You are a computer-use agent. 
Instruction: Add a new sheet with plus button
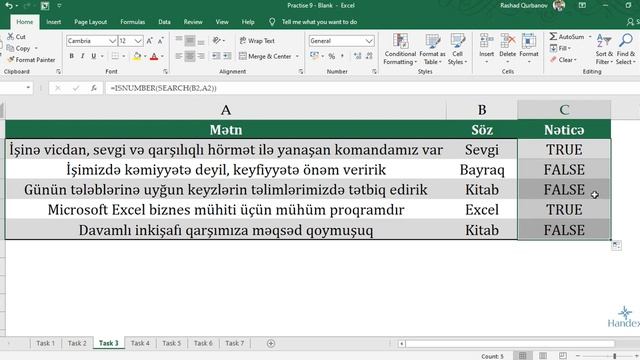(271, 344)
